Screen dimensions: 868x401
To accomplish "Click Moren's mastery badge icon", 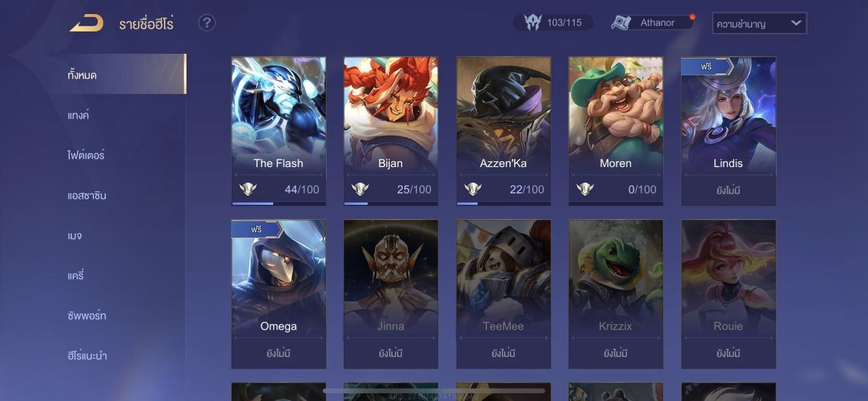I will [x=585, y=189].
